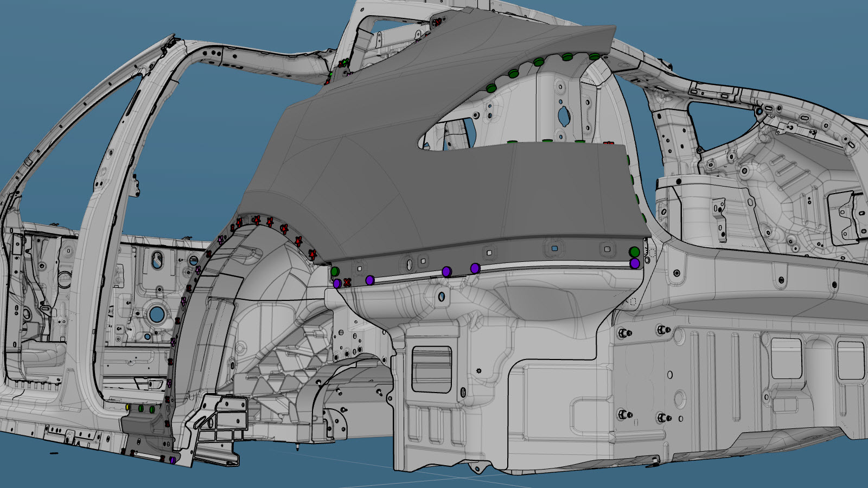Select the second purple marker from flange left
The height and width of the screenshot is (488, 868).
[x=370, y=280]
